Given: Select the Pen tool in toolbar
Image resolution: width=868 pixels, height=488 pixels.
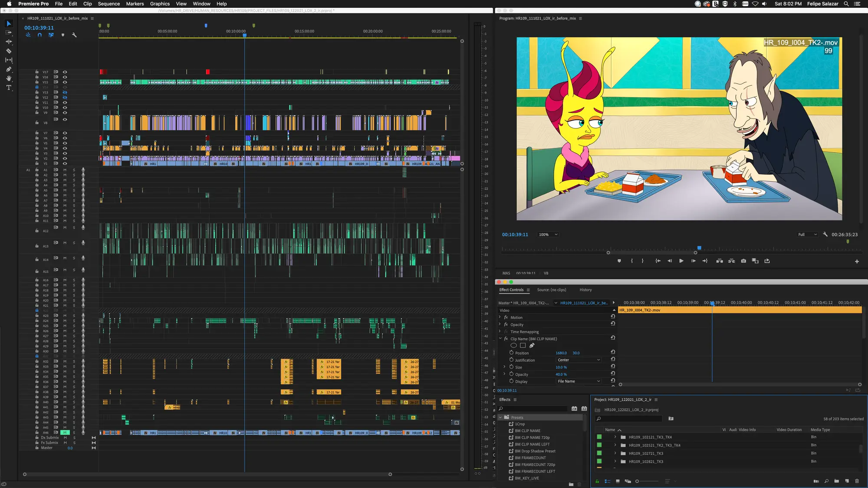Looking at the screenshot, I should click(9, 69).
